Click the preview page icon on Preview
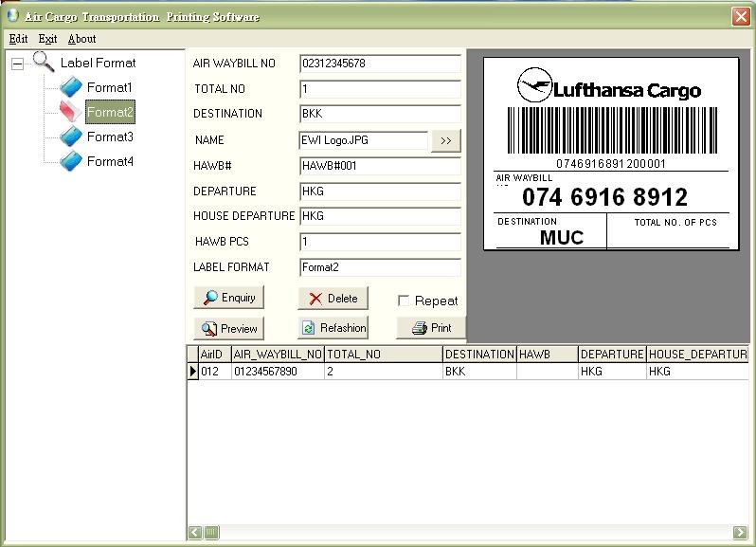 click(x=209, y=329)
